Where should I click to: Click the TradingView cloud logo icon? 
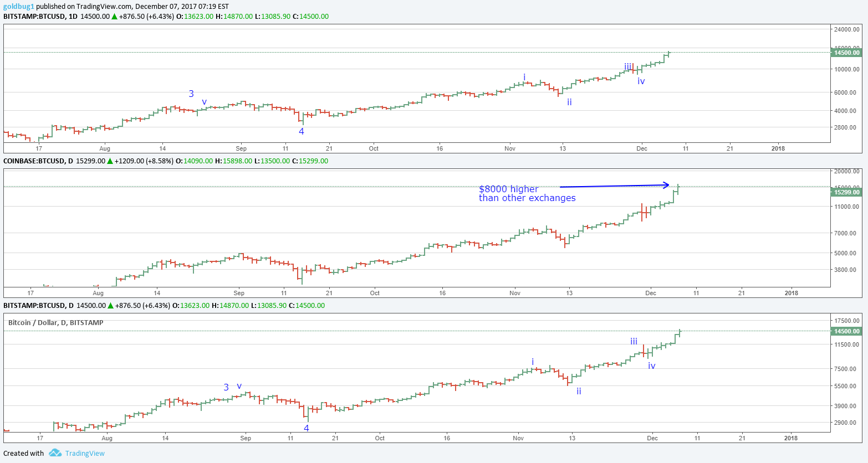point(55,453)
